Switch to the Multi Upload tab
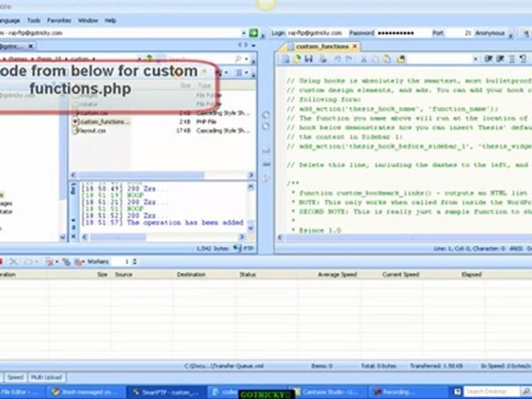532x399 pixels. click(x=47, y=377)
